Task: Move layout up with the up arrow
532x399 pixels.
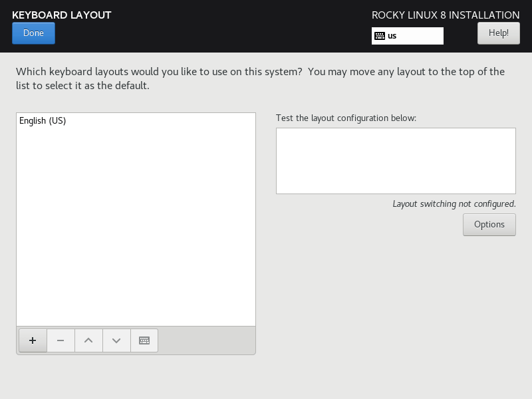Action: [x=88, y=340]
